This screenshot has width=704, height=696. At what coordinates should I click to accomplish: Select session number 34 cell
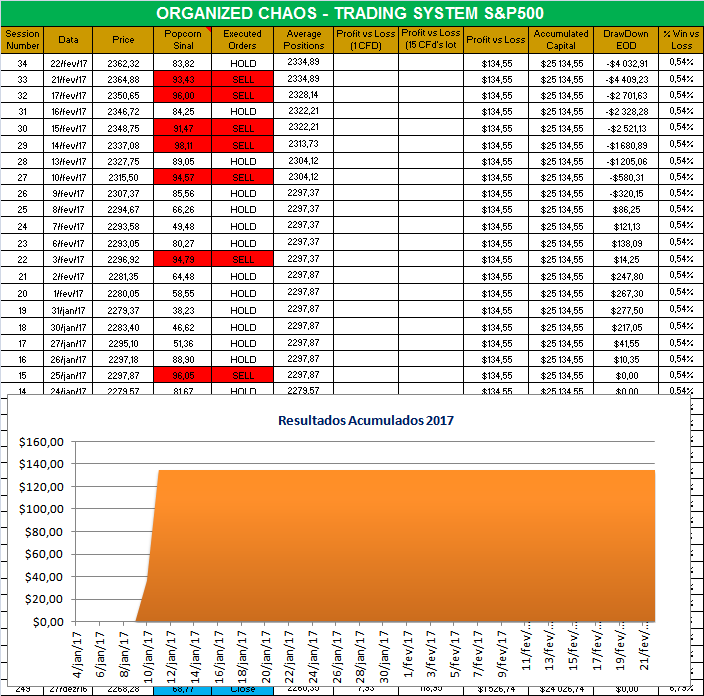click(x=22, y=63)
